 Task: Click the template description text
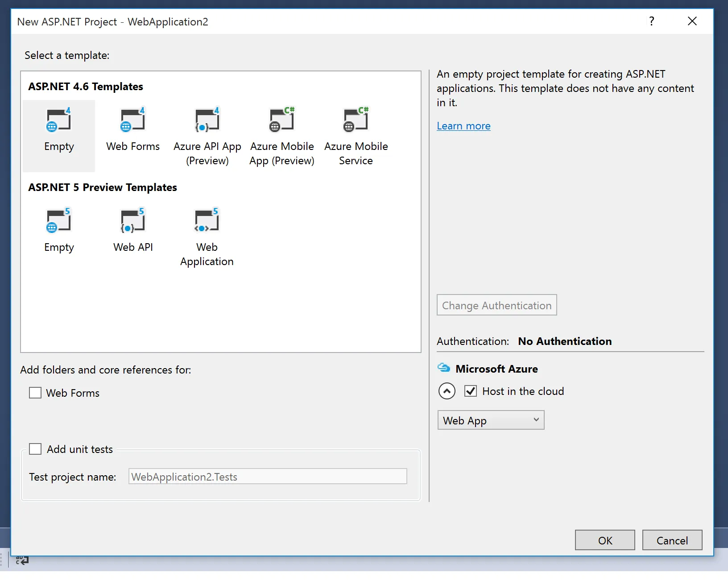(x=565, y=88)
